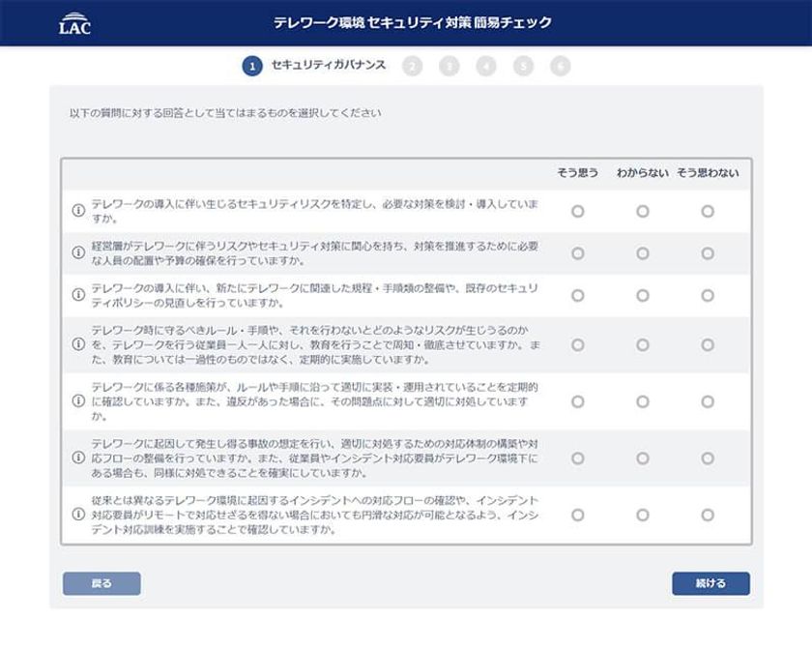812x650 pixels.
Task: Click info icon beside the employee education question
Action: point(79,344)
